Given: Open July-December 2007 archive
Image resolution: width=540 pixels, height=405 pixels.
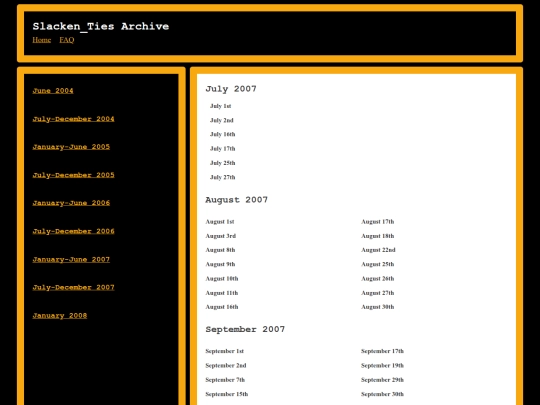Looking at the screenshot, I should [73, 287].
